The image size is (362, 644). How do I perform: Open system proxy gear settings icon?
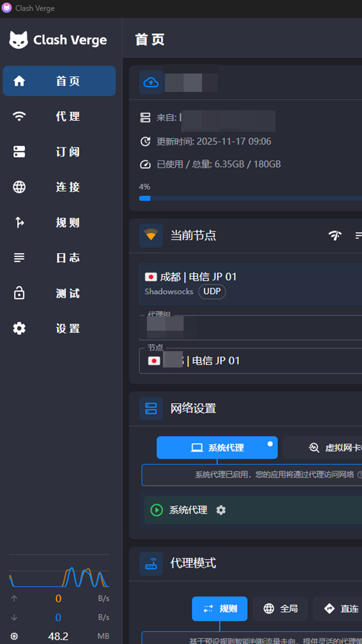[x=221, y=510]
